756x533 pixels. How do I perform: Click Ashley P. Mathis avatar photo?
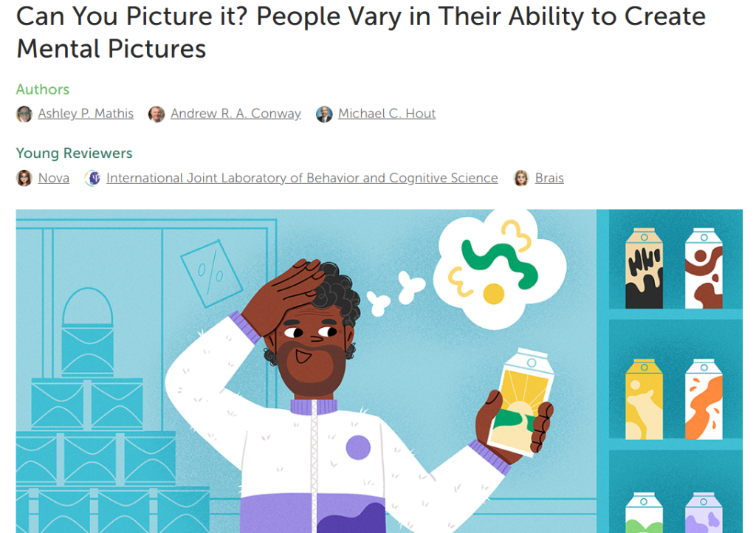pos(24,114)
